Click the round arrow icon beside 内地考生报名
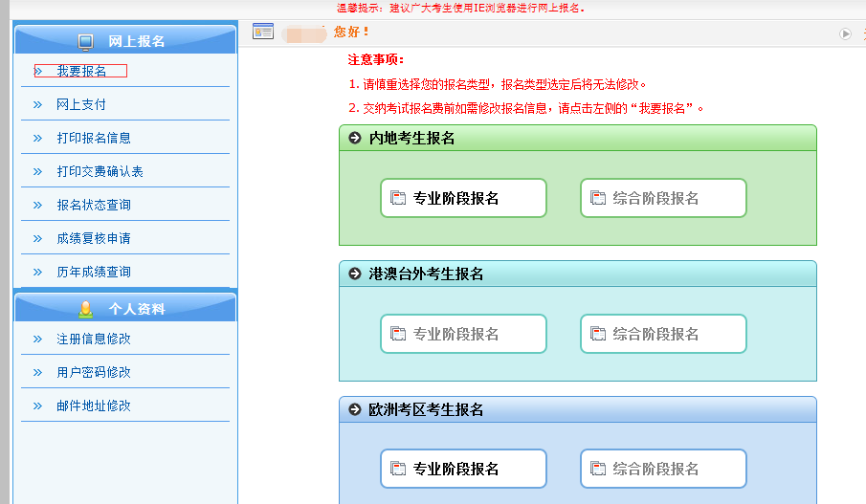 (x=355, y=139)
